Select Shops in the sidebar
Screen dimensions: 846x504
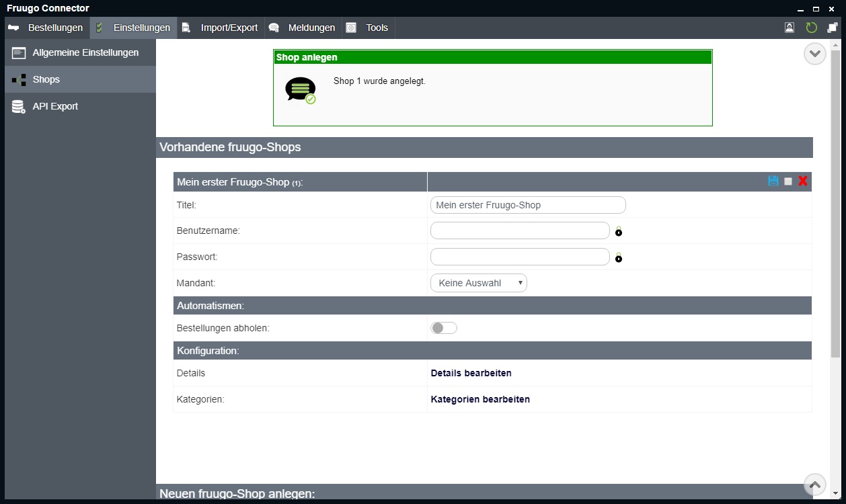pos(80,79)
